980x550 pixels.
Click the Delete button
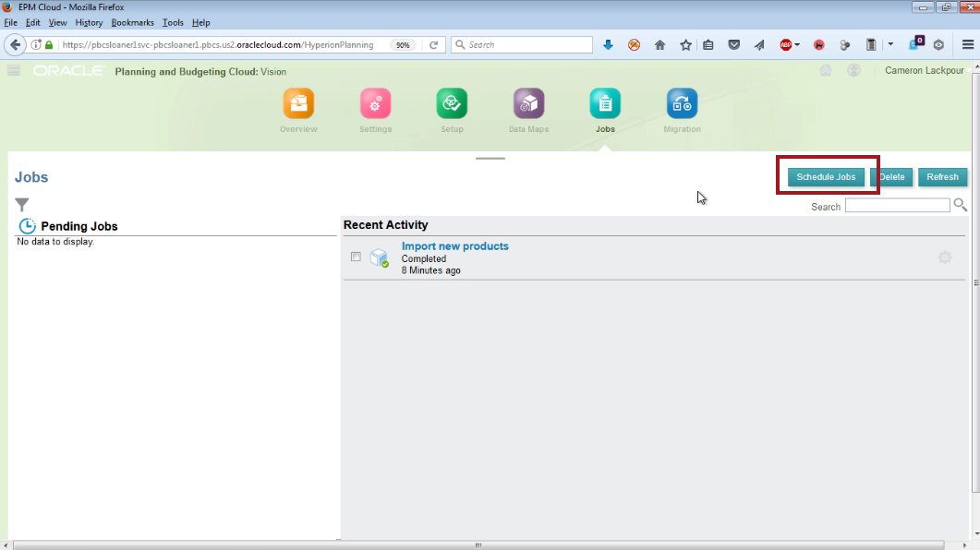pos(892,176)
